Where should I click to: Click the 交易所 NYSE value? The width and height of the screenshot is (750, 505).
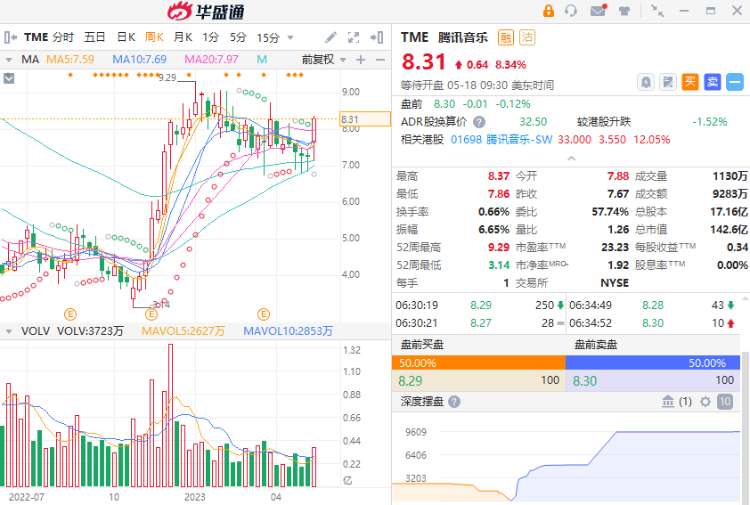click(x=615, y=283)
